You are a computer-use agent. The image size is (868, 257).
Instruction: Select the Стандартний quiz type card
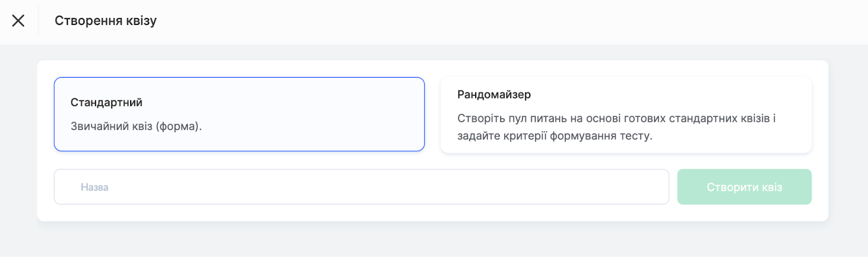[x=239, y=114]
